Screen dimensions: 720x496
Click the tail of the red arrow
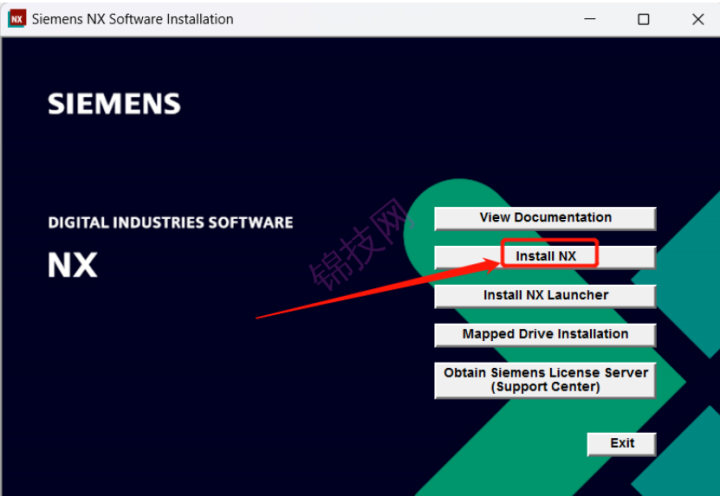(x=262, y=316)
